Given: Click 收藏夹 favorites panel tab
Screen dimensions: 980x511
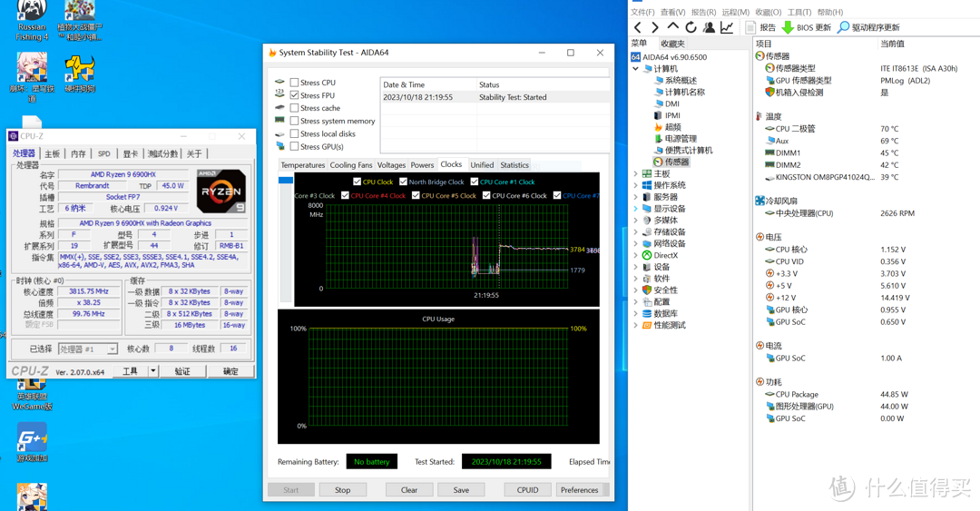Looking at the screenshot, I should pos(672,44).
